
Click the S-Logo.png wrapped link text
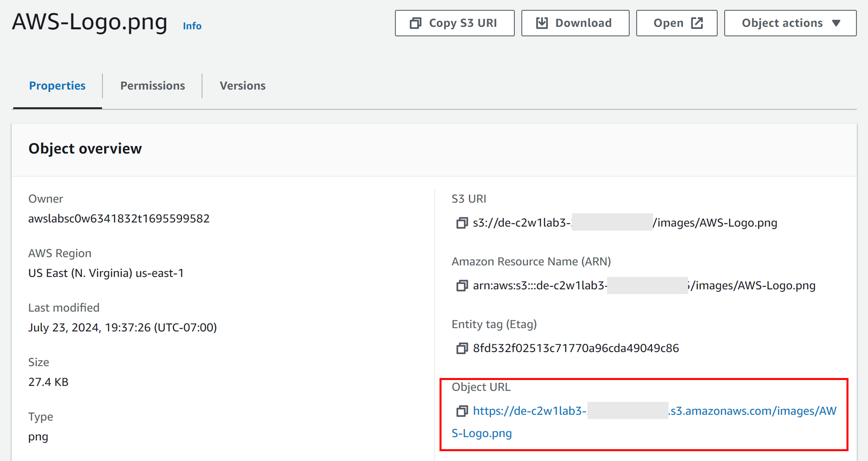tap(482, 433)
